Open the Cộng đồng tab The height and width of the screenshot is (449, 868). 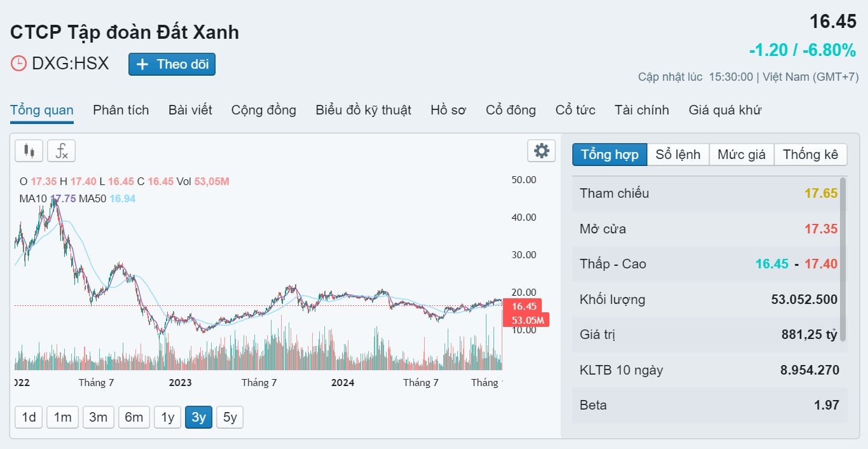(x=264, y=110)
